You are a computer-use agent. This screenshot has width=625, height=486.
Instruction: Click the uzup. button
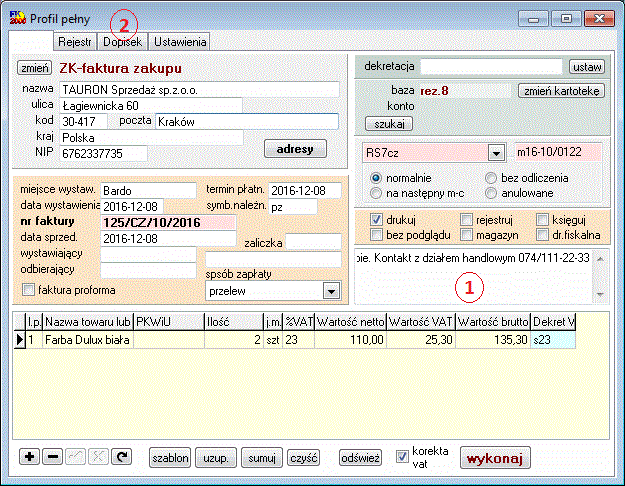click(x=216, y=458)
